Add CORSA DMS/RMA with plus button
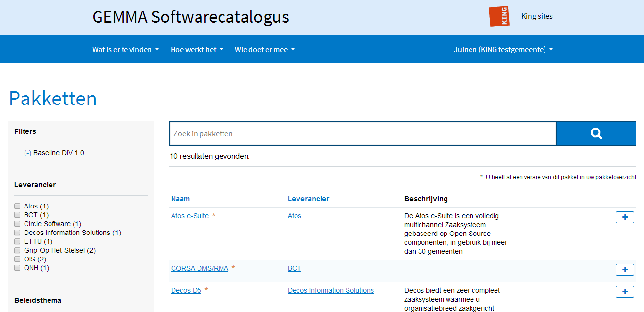The image size is (644, 312). (x=625, y=270)
